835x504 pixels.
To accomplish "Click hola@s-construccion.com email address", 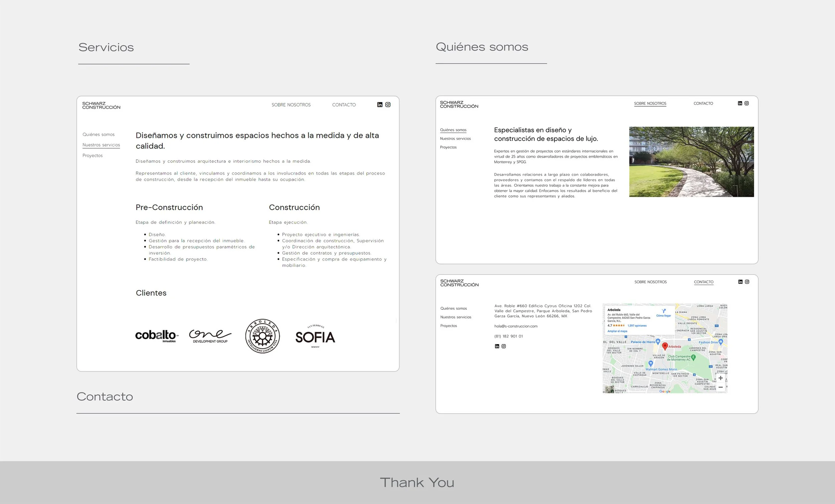I will pos(515,326).
